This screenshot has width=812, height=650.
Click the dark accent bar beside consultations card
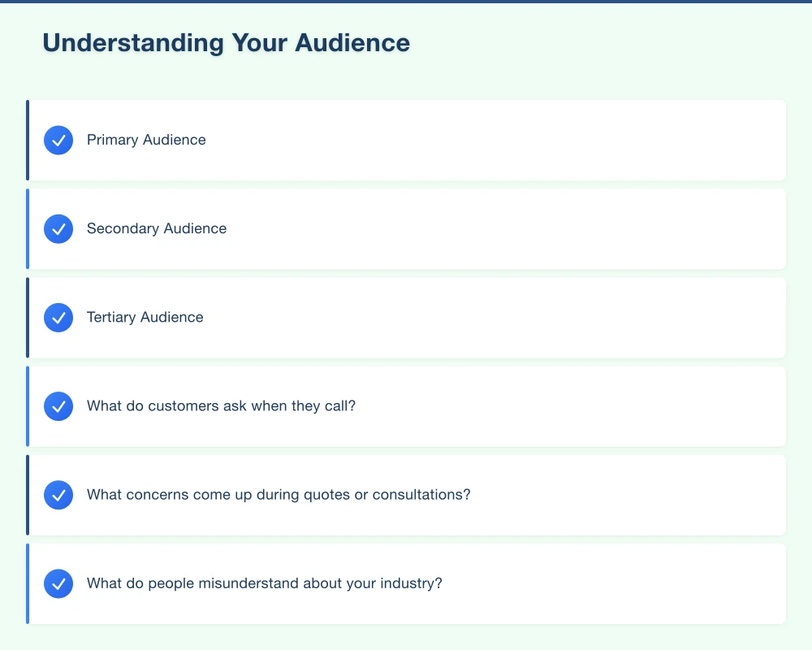click(28, 494)
